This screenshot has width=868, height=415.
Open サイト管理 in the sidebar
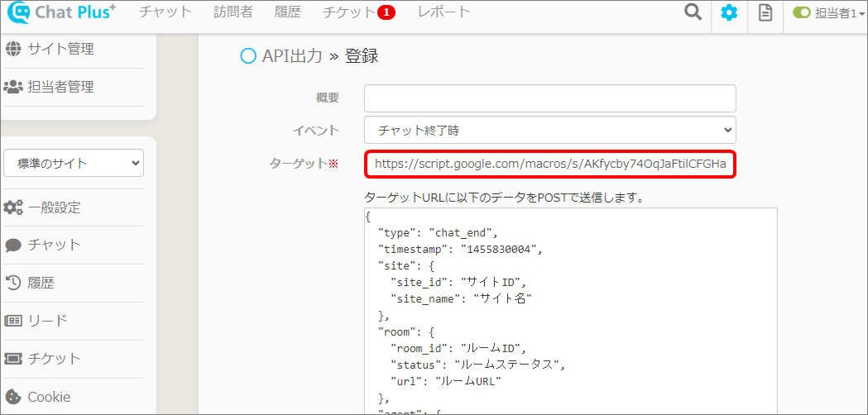(x=60, y=49)
